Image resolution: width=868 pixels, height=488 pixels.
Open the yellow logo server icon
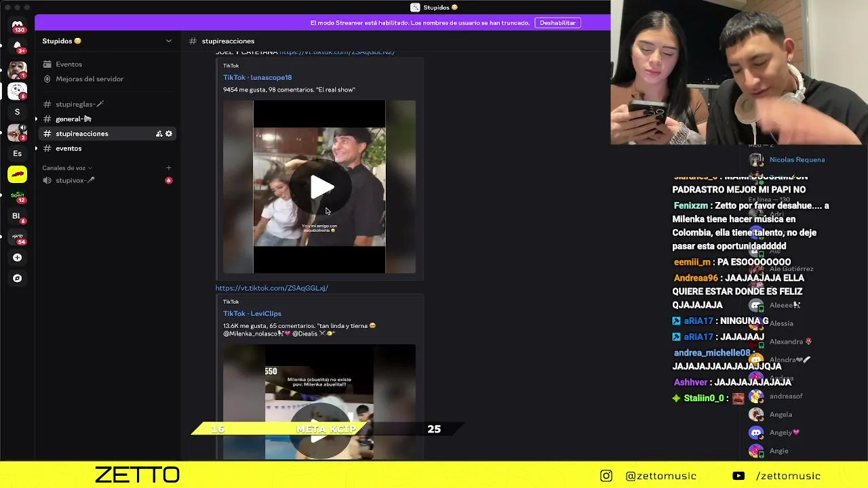[18, 175]
